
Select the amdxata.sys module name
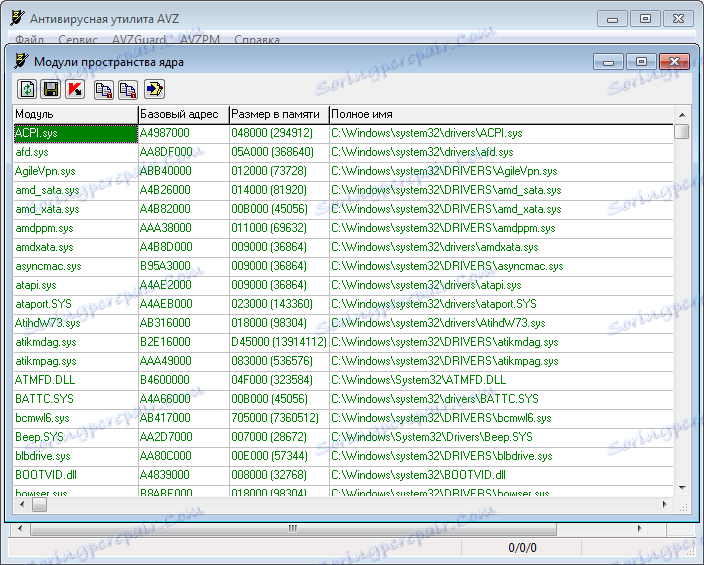pyautogui.click(x=44, y=247)
